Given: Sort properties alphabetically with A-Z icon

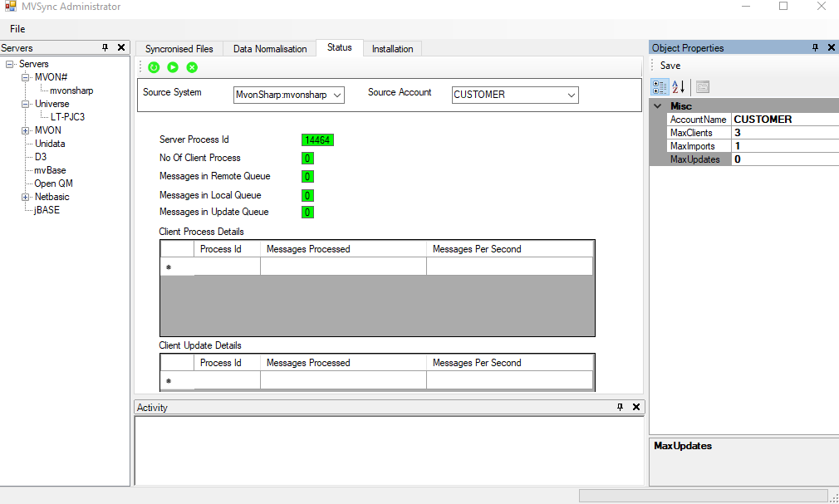Looking at the screenshot, I should click(678, 86).
